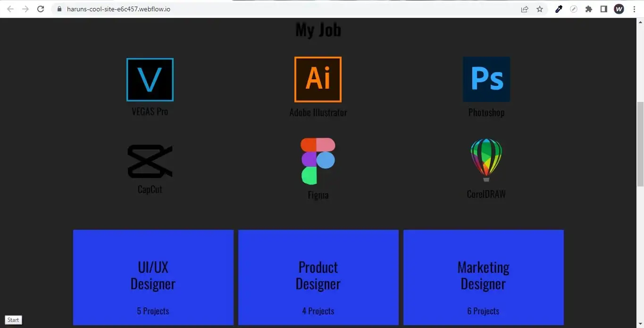
Task: Click the '6 Projects' text
Action: click(483, 311)
